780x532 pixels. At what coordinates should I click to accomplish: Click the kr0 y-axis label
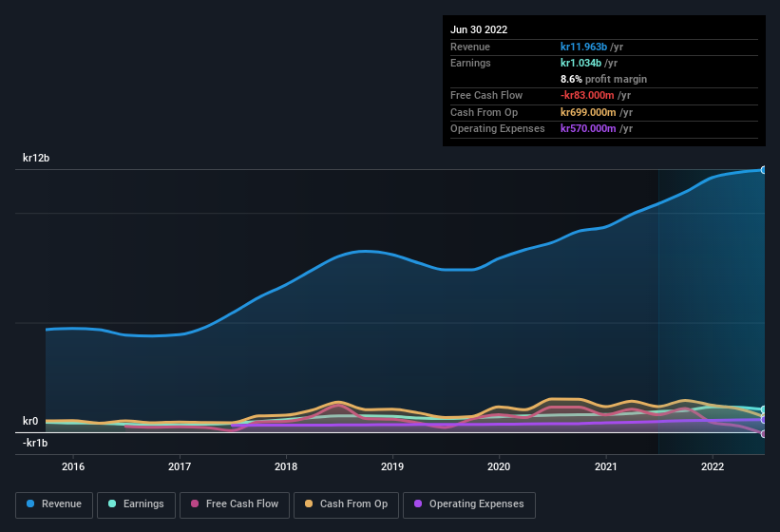coord(30,421)
